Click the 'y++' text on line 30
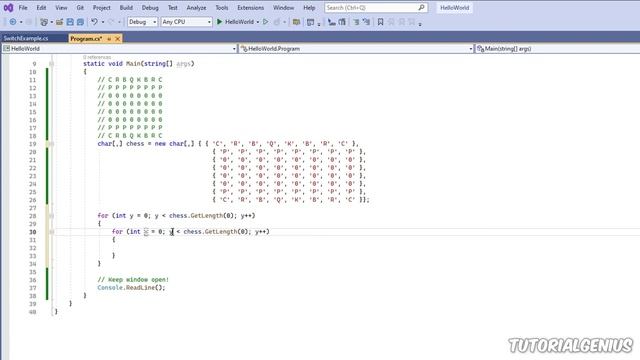Viewport: 640px width, 360px height. pos(260,232)
